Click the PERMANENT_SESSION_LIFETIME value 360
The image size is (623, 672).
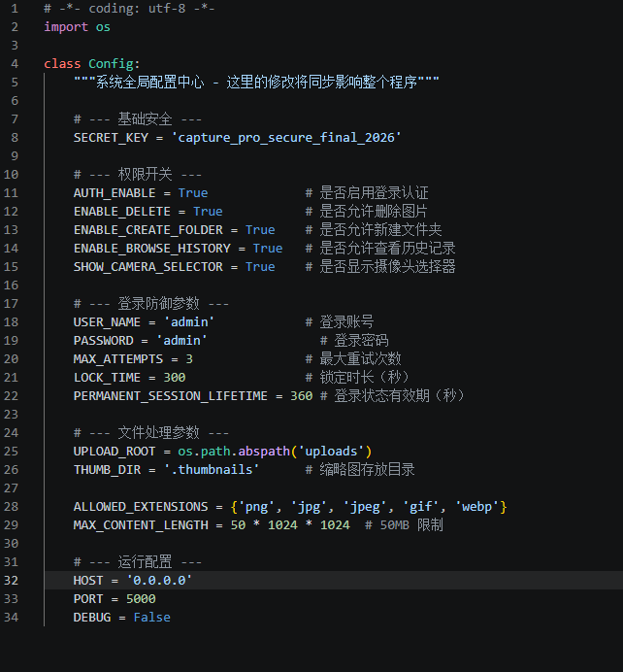coord(301,396)
